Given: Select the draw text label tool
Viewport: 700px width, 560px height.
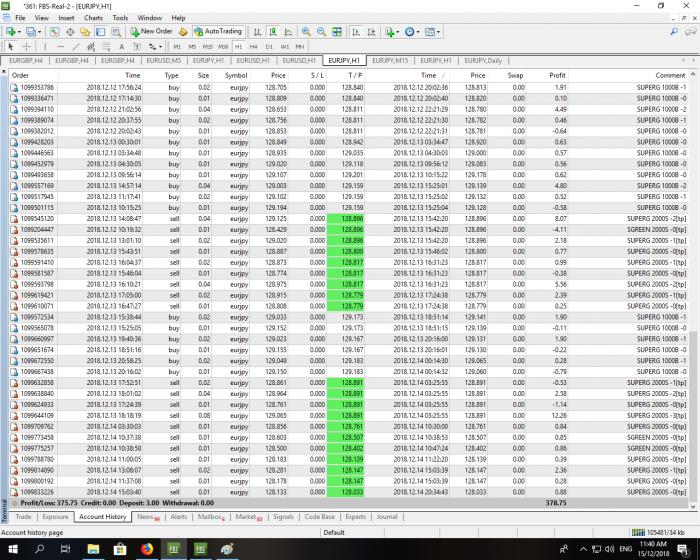Looking at the screenshot, I should pos(121,46).
